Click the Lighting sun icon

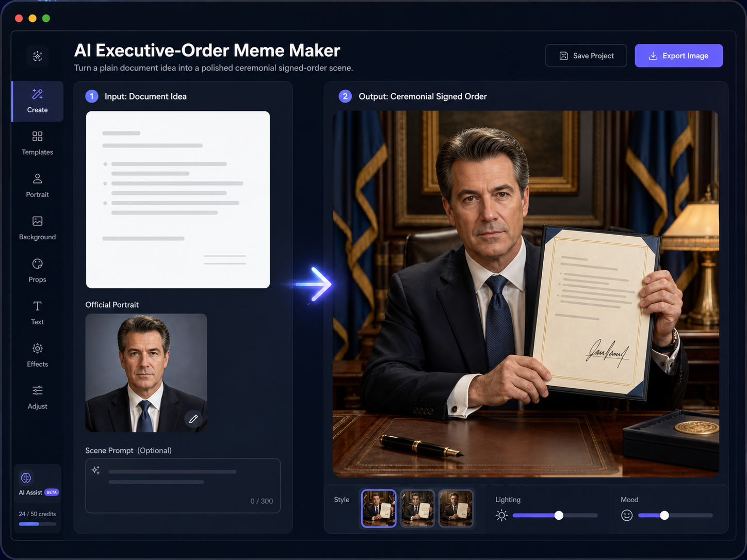coord(501,515)
